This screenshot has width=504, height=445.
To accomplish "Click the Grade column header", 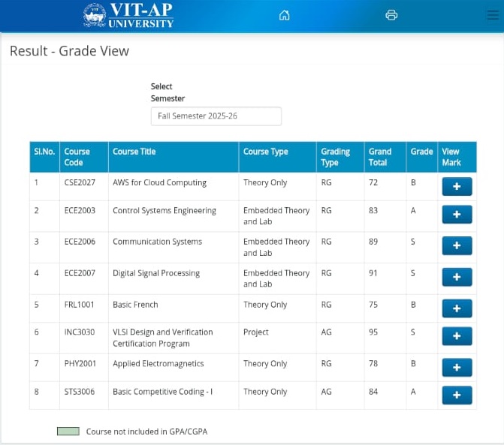I will point(421,152).
